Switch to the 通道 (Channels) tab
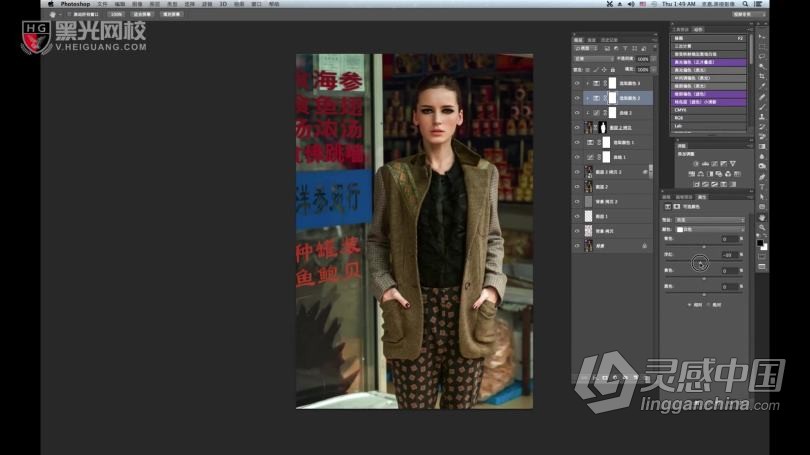 [591, 40]
